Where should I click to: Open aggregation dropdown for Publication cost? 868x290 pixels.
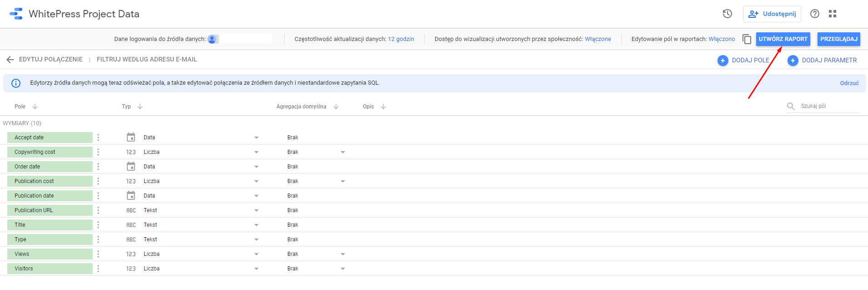(343, 181)
